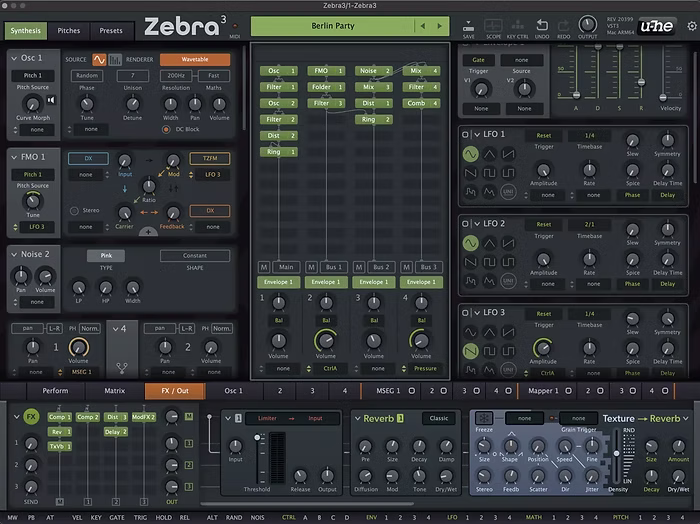Open the Key Ctrl icon
Viewport: 700px width, 524px height.
coord(517,25)
